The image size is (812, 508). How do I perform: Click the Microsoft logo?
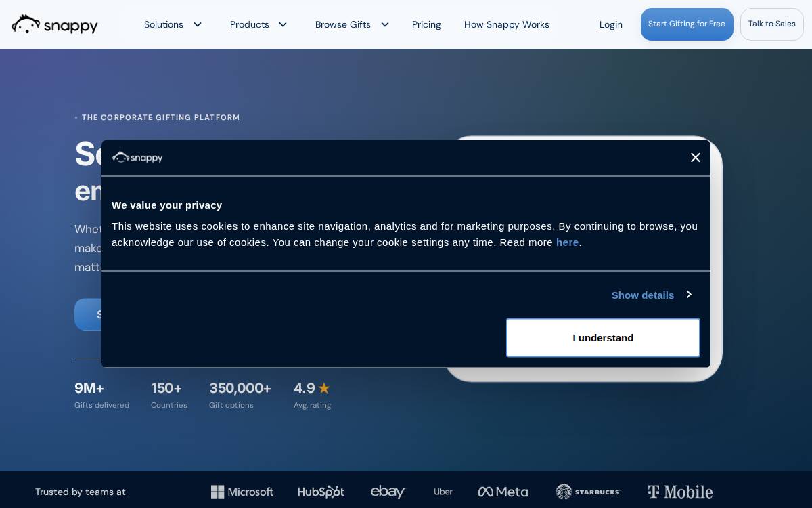[x=242, y=492]
